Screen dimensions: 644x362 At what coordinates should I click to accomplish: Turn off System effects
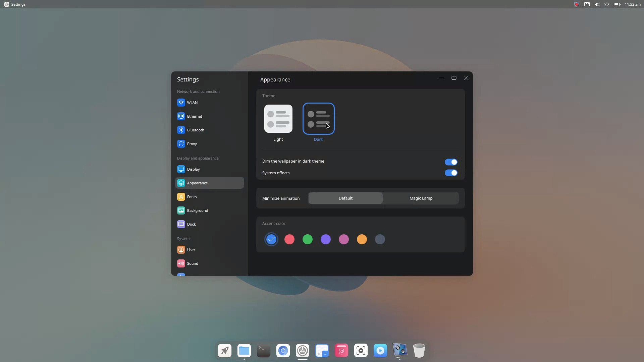(x=451, y=173)
